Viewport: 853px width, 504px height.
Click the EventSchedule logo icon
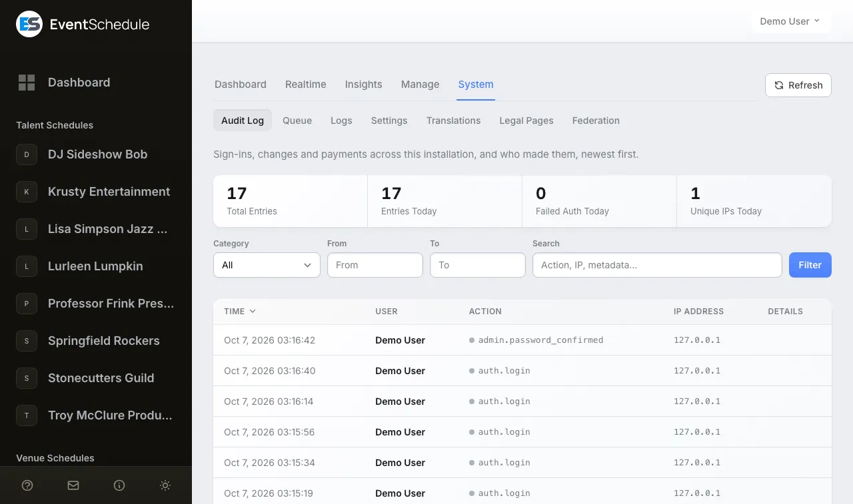click(29, 24)
